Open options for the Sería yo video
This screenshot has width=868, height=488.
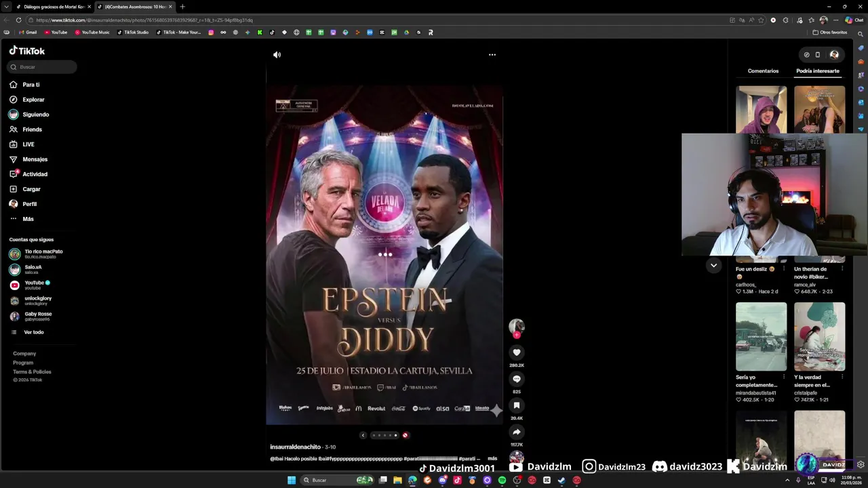pyautogui.click(x=784, y=378)
